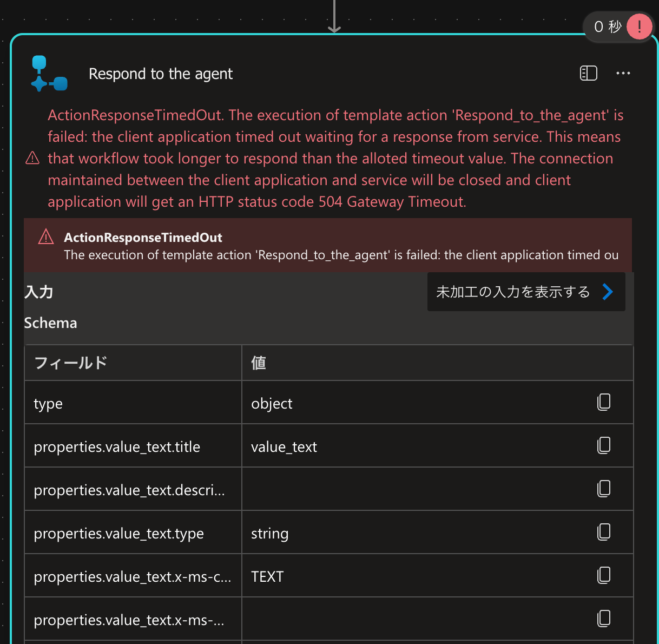659x644 pixels.
Task: Click the red error status badge
Action: click(640, 26)
